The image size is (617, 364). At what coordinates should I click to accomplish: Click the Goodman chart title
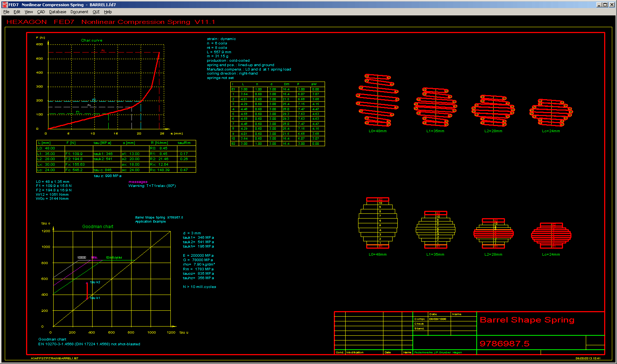click(x=98, y=227)
